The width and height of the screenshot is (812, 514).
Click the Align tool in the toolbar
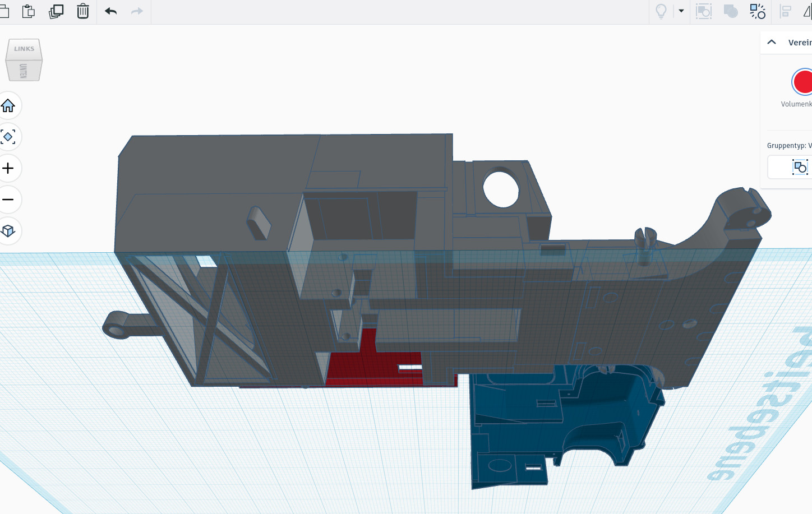tap(786, 11)
